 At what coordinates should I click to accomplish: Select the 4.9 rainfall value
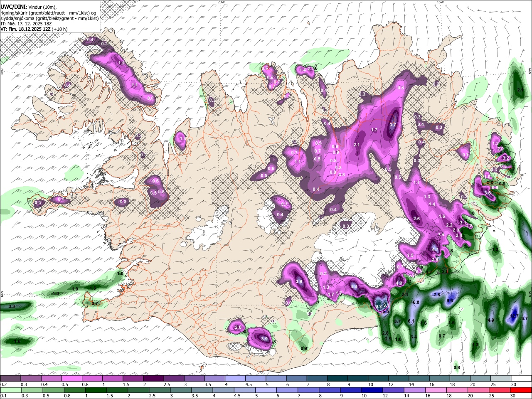pos(491,320)
